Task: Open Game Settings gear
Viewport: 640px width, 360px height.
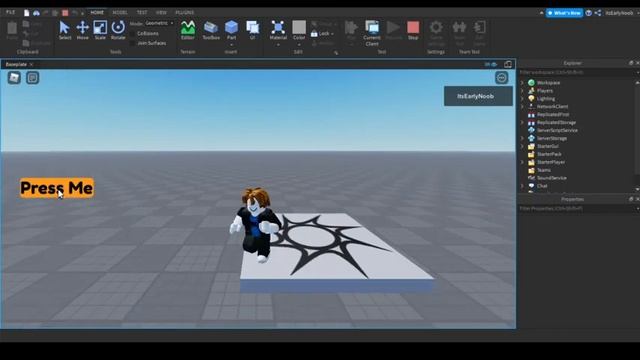Action: click(436, 27)
